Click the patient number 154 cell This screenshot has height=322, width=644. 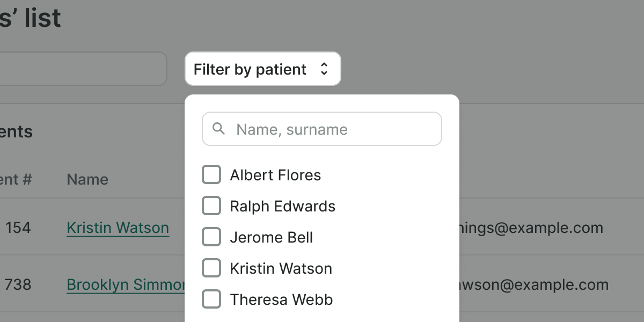coord(18,228)
